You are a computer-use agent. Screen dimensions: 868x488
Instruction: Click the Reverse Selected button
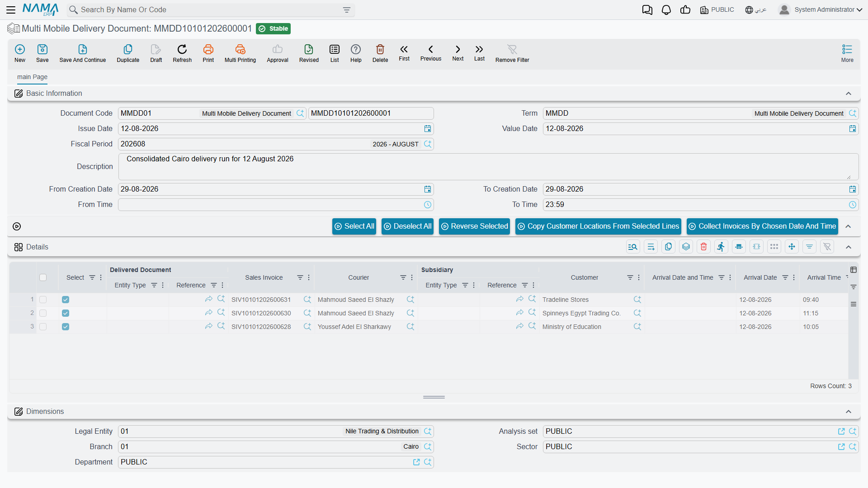474,226
